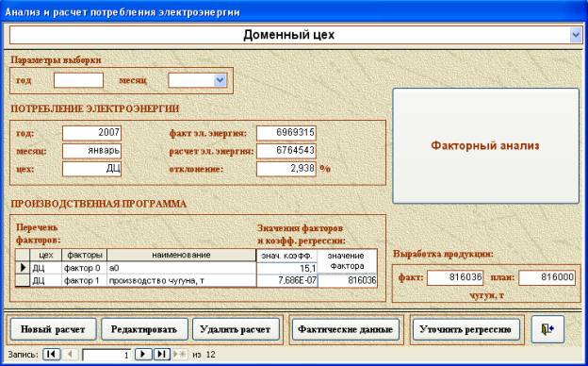Image resolution: width=588 pixels, height=366 pixels.
Task: Click ДЦ cell in фактор 0 row
Action: click(x=46, y=268)
